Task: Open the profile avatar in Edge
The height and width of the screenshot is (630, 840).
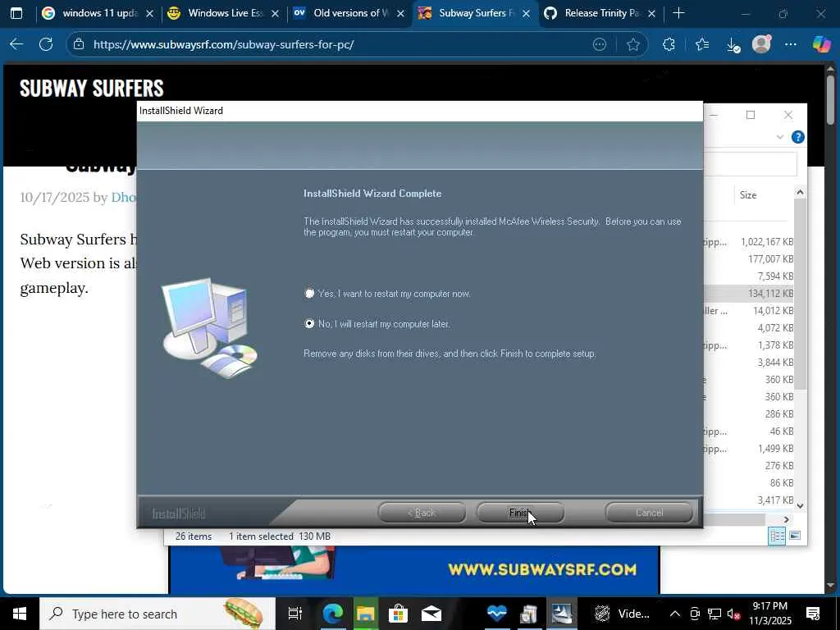Action: pos(761,44)
